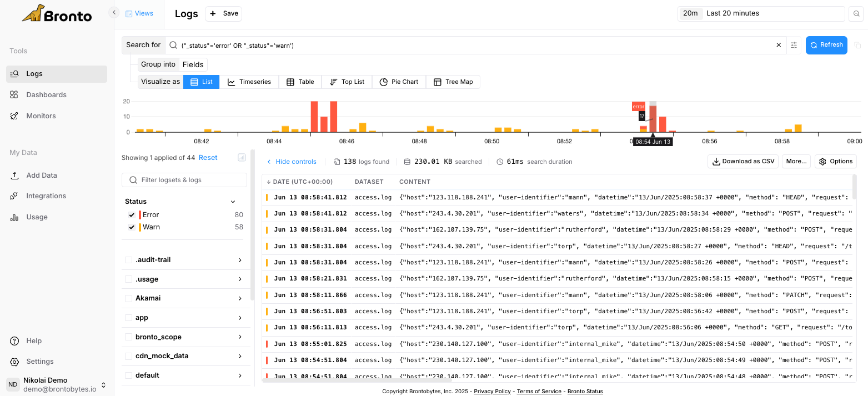868x396 pixels.
Task: Check the Akamai logset checkbox
Action: pos(129,298)
